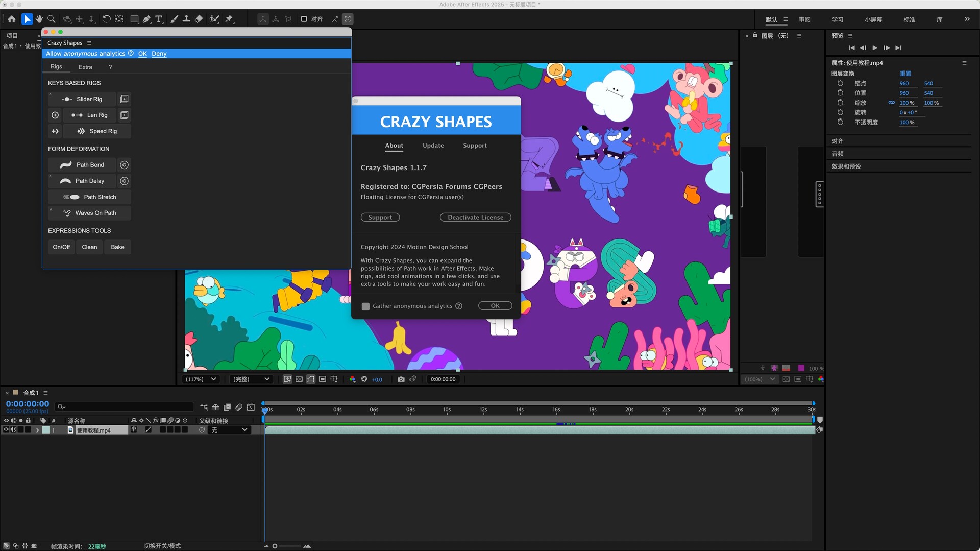Viewport: 980px width, 551px height.
Task: Open the Extra tab in Crazy Shapes
Action: 85,67
